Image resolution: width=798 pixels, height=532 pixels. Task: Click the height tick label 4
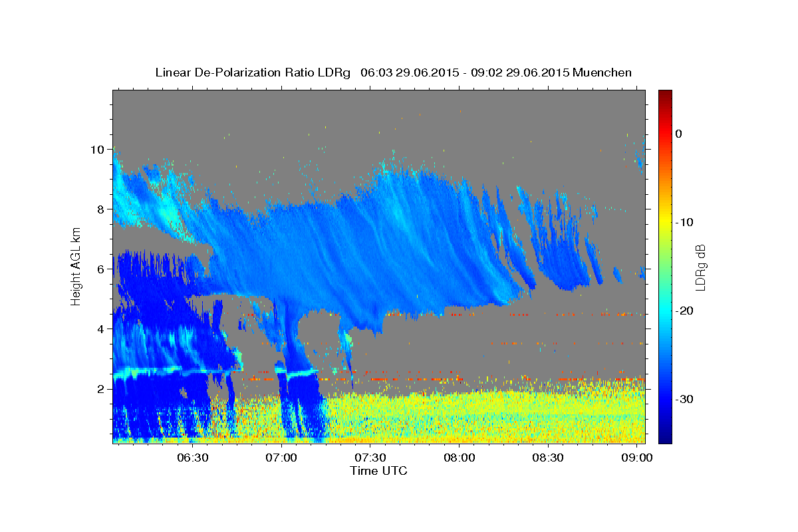pyautogui.click(x=101, y=329)
